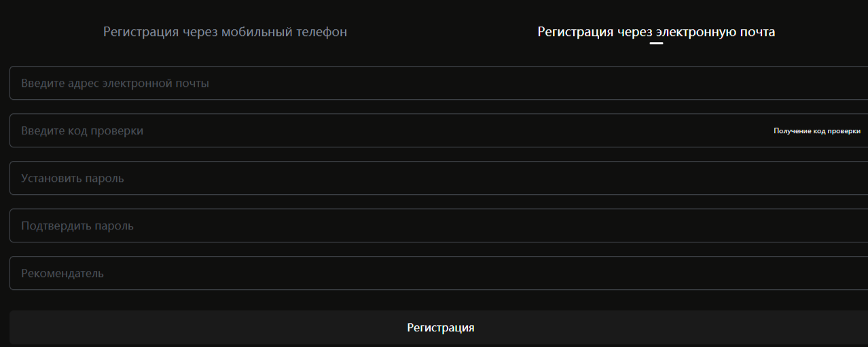The image size is (868, 347).
Task: Choose registration via phone number
Action: pyautogui.click(x=225, y=32)
